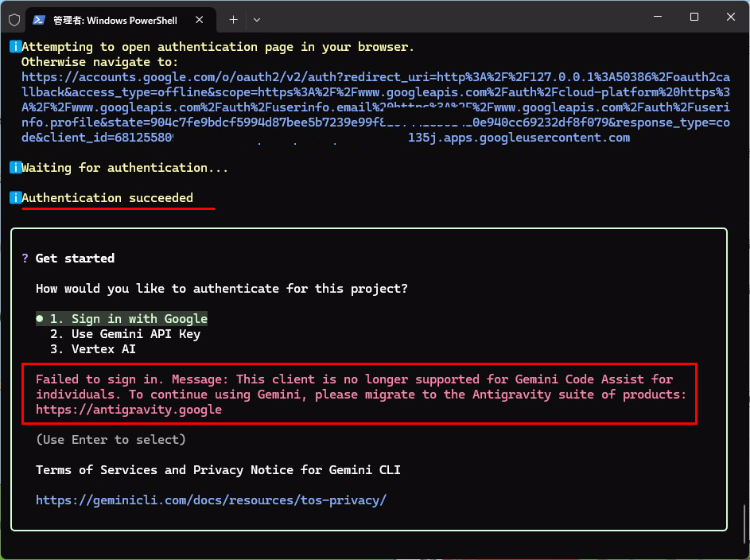
Task: Select option 1 Sign in with Google
Action: coord(122,318)
